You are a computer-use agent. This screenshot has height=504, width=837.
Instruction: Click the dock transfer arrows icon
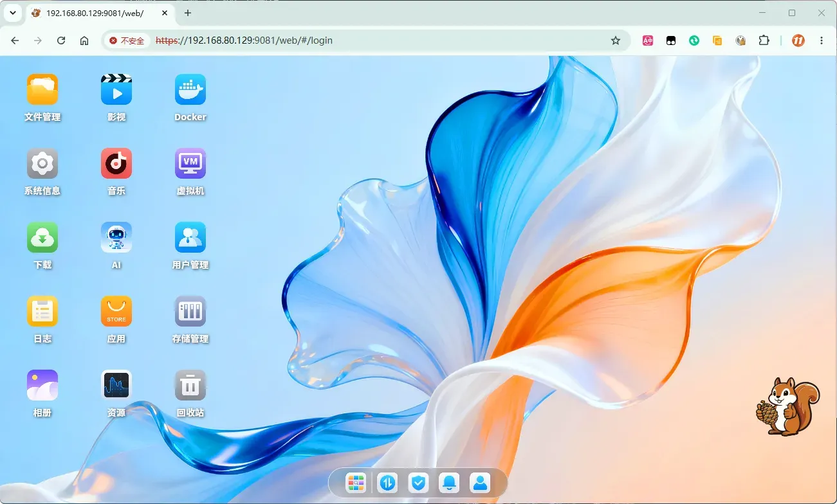tap(387, 482)
